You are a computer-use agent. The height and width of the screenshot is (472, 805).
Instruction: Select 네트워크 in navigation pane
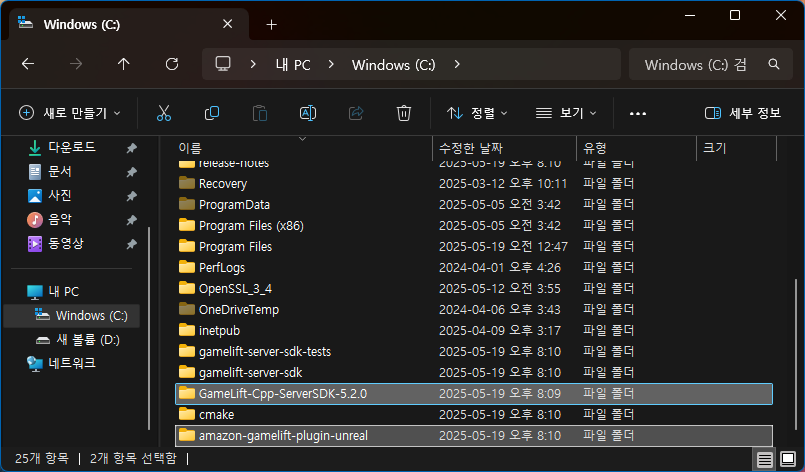tap(72, 363)
